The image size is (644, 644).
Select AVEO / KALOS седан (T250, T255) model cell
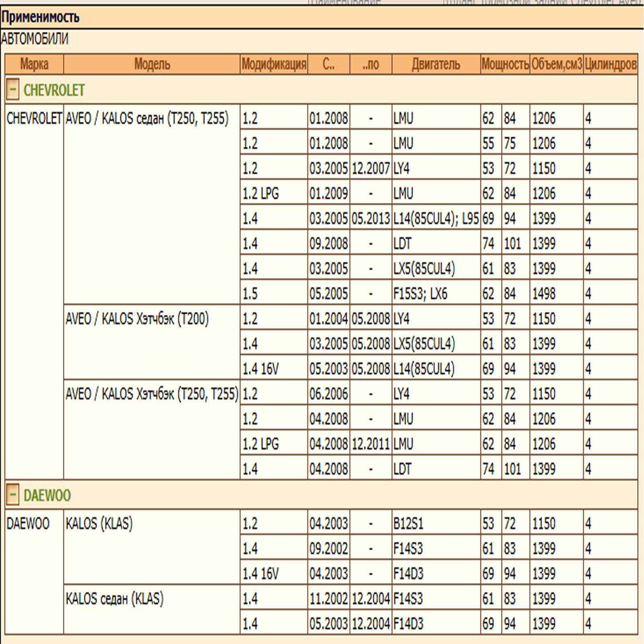coord(147,119)
